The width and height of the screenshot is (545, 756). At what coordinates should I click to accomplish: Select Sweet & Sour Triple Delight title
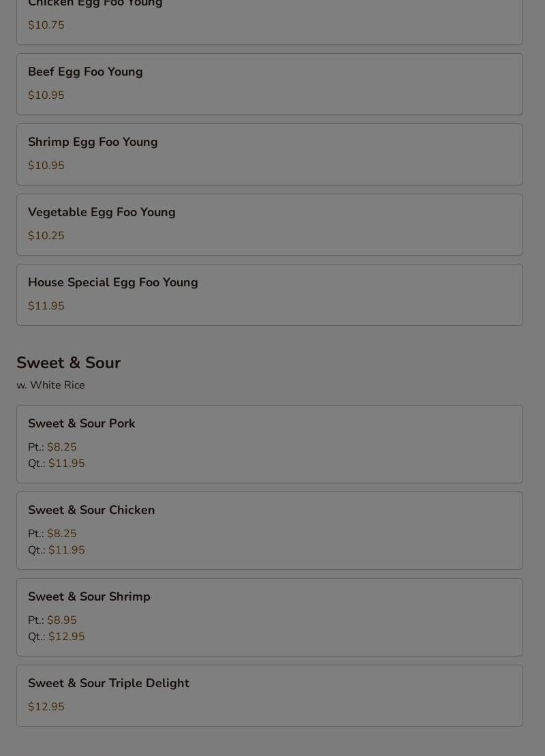coord(108,683)
